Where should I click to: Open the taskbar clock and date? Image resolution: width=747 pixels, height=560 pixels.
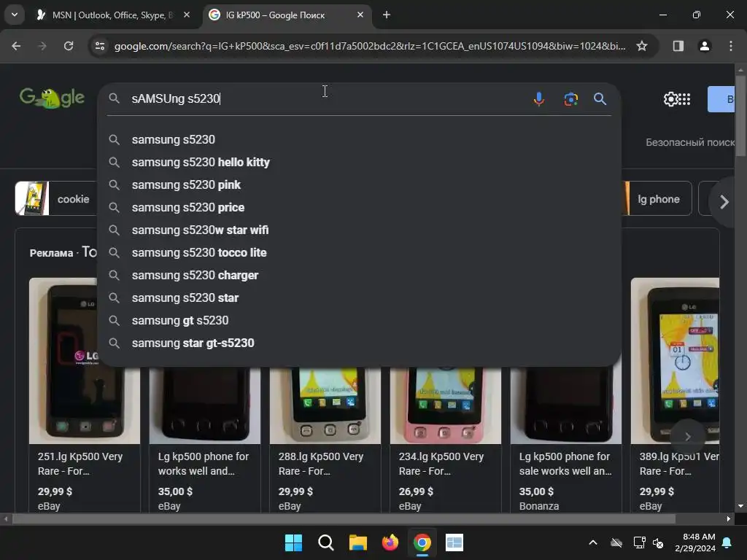coord(695,542)
